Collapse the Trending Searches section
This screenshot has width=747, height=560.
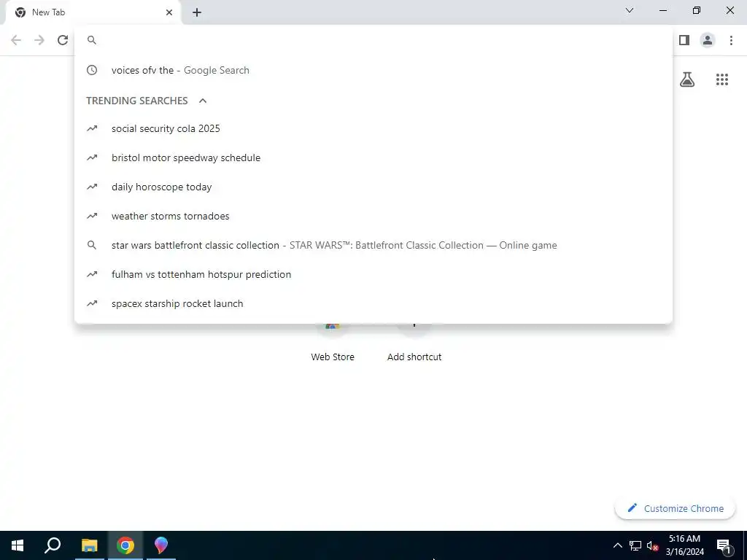203,101
